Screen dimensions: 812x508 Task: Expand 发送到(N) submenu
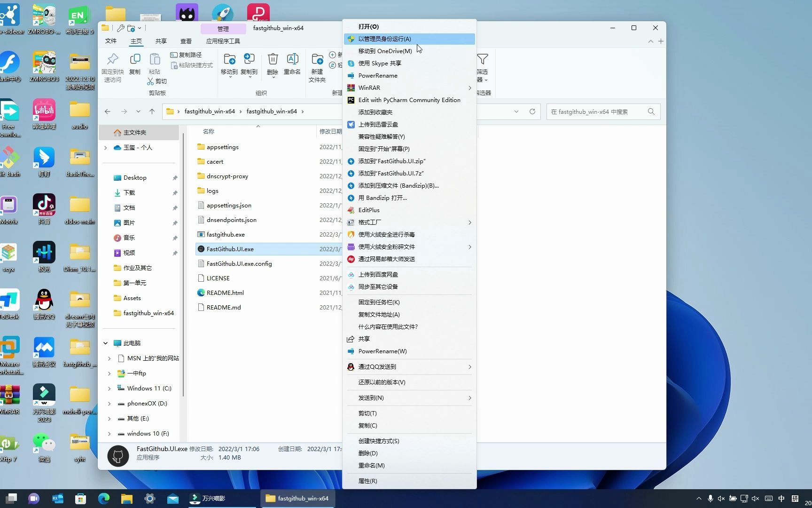click(x=469, y=398)
